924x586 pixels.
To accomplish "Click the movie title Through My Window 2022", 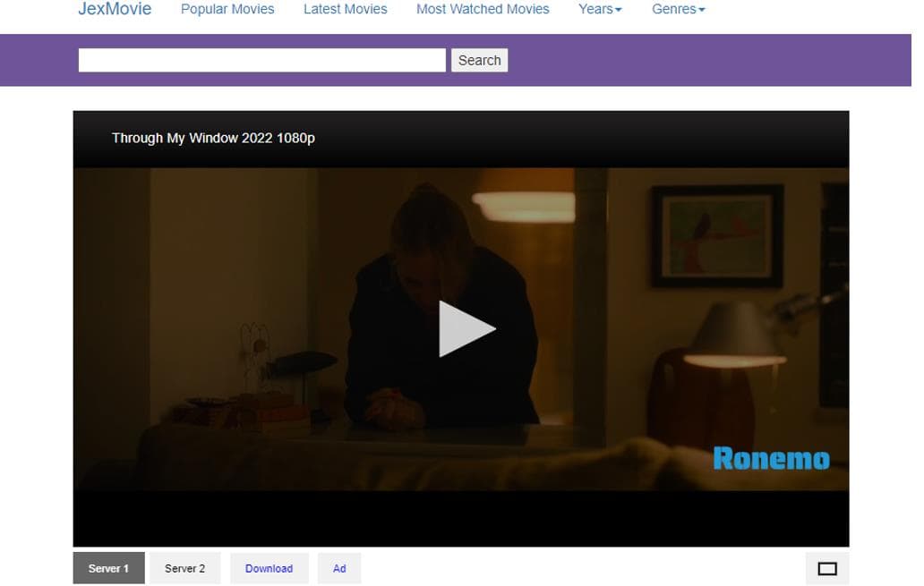I will coord(212,138).
